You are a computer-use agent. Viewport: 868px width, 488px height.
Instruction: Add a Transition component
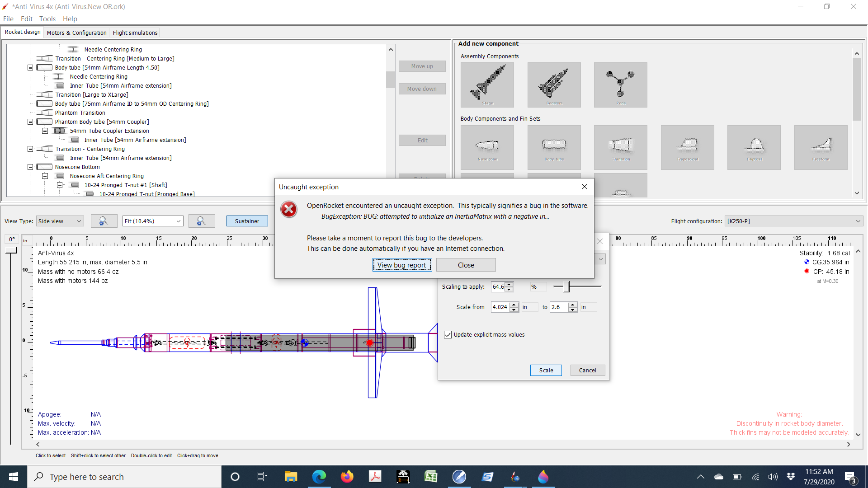(x=621, y=147)
